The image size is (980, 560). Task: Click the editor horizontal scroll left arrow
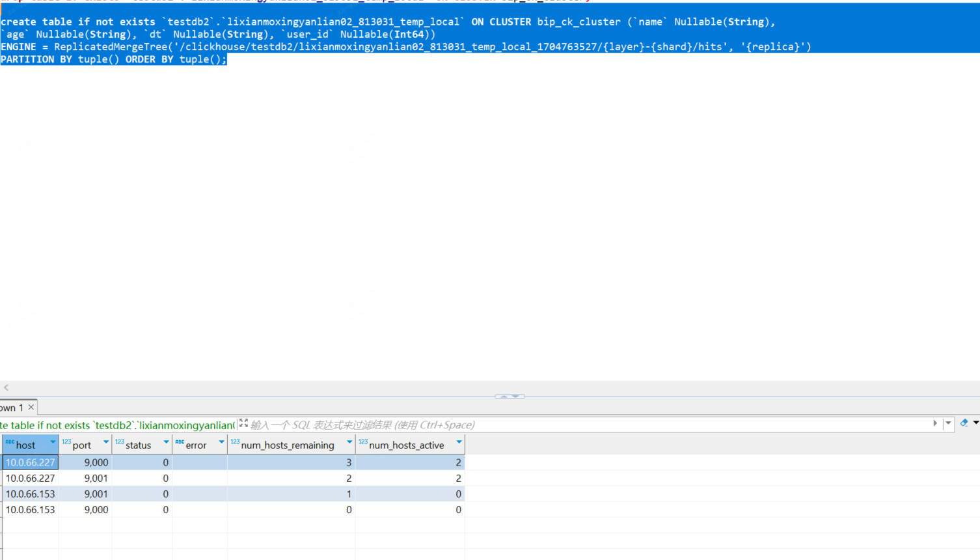tap(7, 387)
